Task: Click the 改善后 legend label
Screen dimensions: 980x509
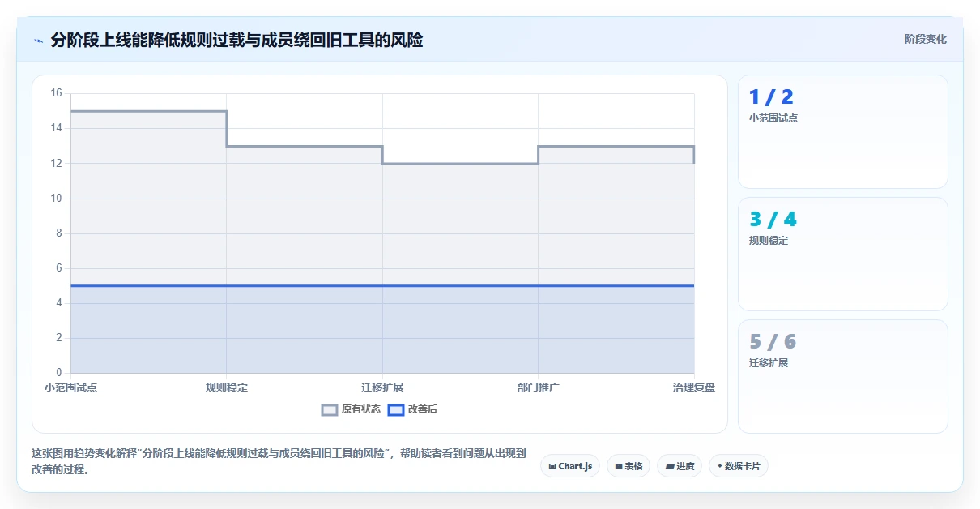Action: (x=422, y=410)
